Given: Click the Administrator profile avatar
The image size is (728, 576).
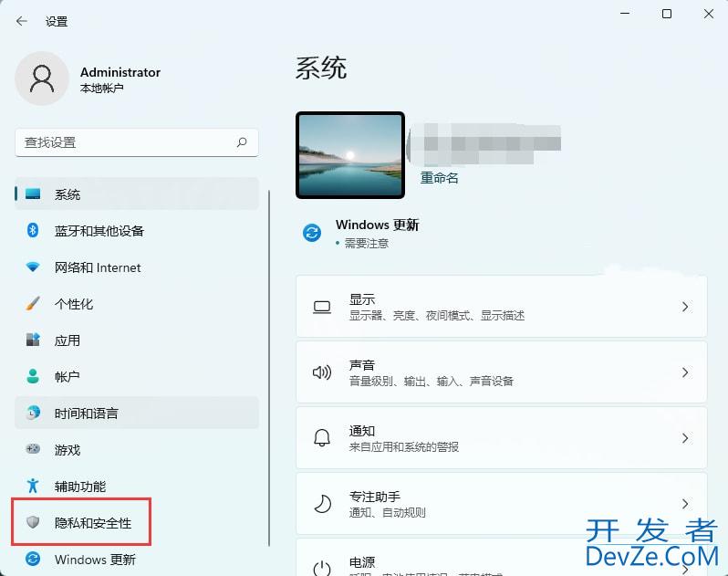Looking at the screenshot, I should tap(42, 78).
